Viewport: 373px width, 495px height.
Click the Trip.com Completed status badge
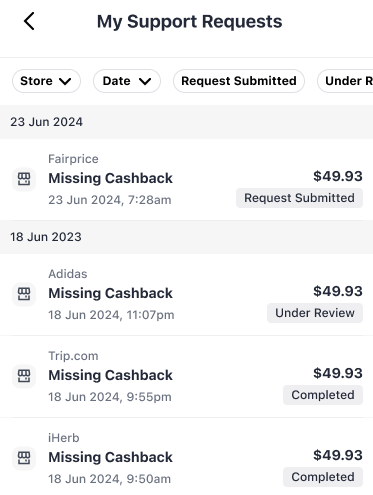(323, 395)
